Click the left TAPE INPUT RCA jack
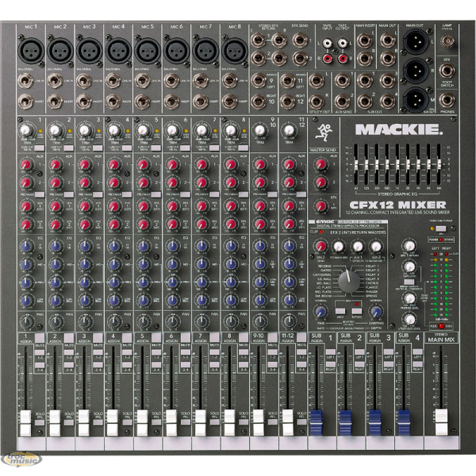 point(327,43)
